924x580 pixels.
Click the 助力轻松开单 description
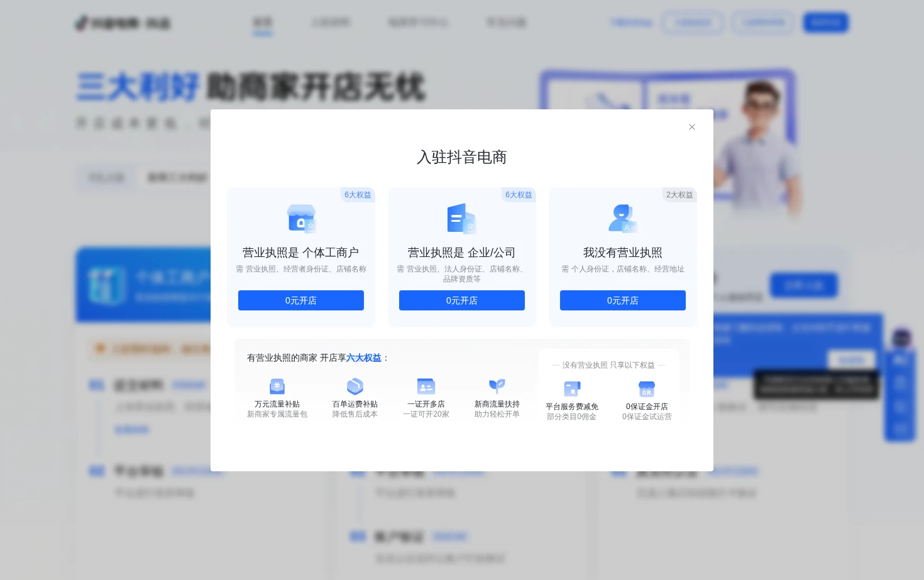497,414
